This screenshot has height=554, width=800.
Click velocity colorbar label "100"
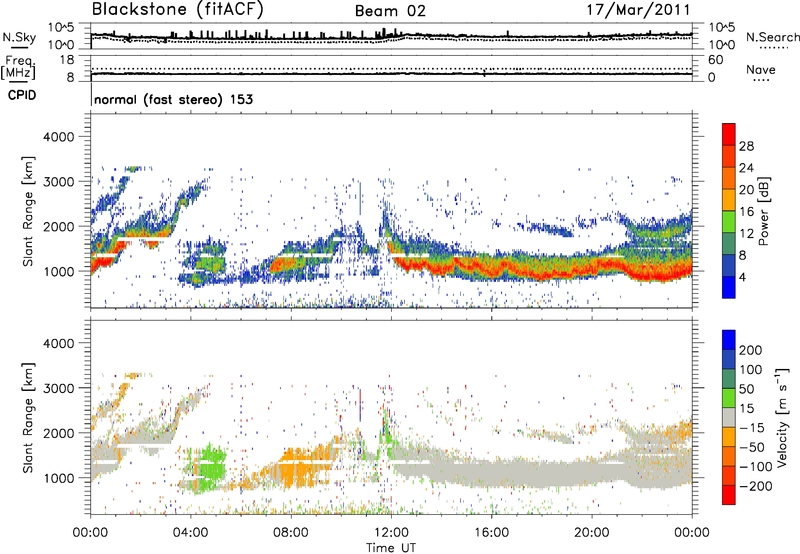click(x=751, y=370)
